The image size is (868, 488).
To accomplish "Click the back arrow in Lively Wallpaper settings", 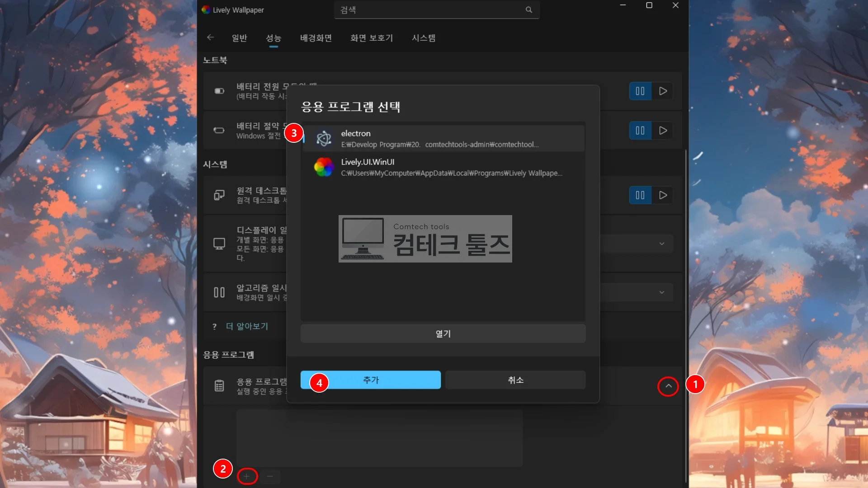I will 210,38.
